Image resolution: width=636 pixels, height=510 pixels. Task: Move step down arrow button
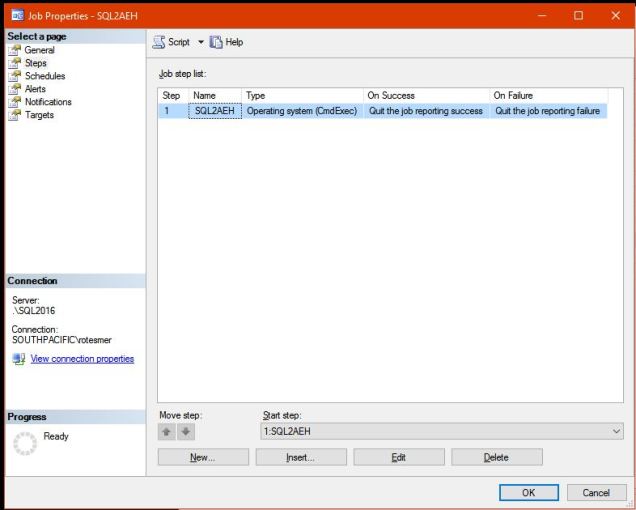186,432
